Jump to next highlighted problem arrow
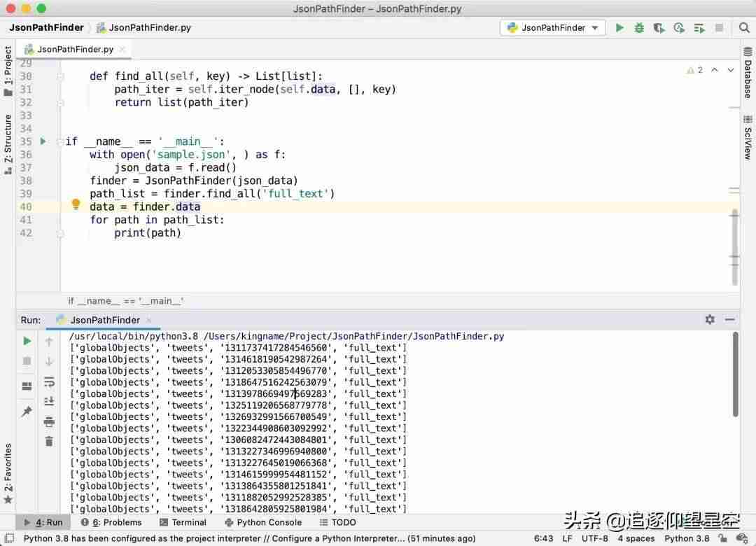Screen dimensions: 756x546 (x=730, y=71)
